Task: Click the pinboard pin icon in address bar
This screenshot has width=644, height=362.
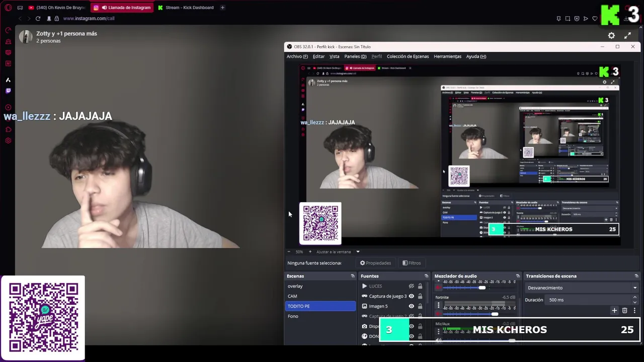Action: coord(558,19)
